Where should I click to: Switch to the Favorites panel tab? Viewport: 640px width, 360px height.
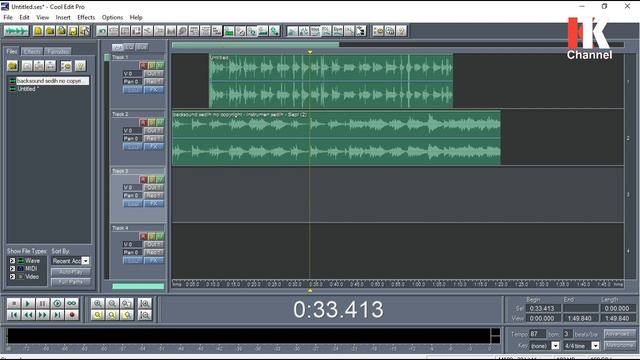58,51
